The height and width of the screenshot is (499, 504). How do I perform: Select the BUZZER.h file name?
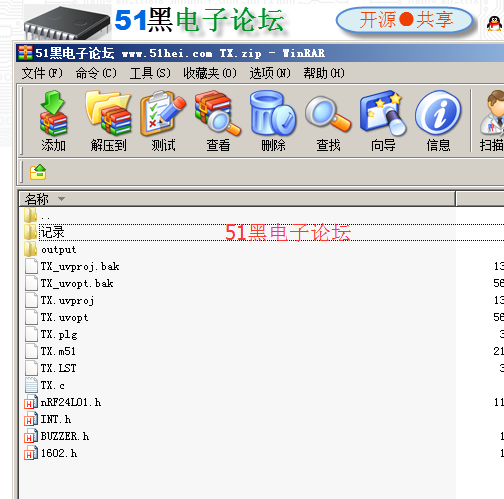coord(65,436)
